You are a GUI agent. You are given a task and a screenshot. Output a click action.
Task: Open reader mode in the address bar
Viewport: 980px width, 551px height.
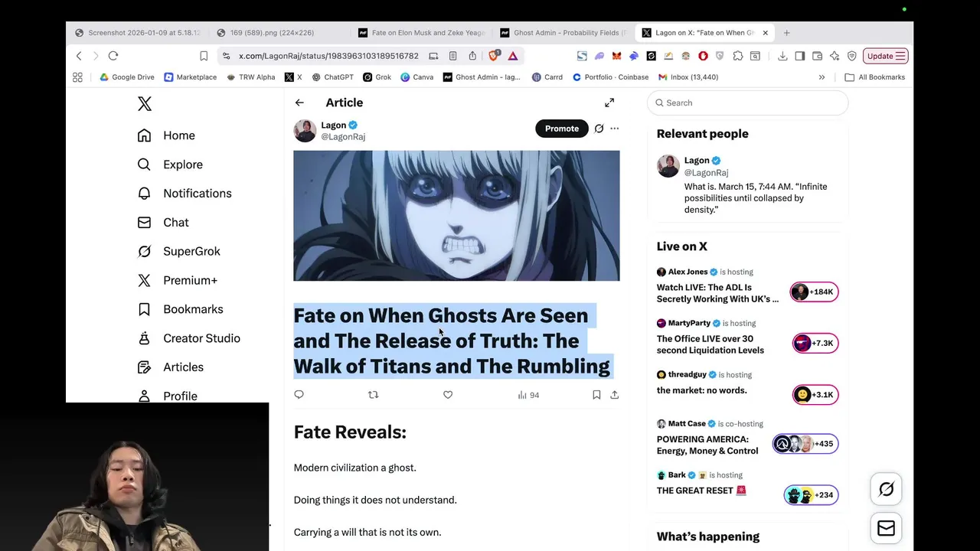click(x=452, y=56)
